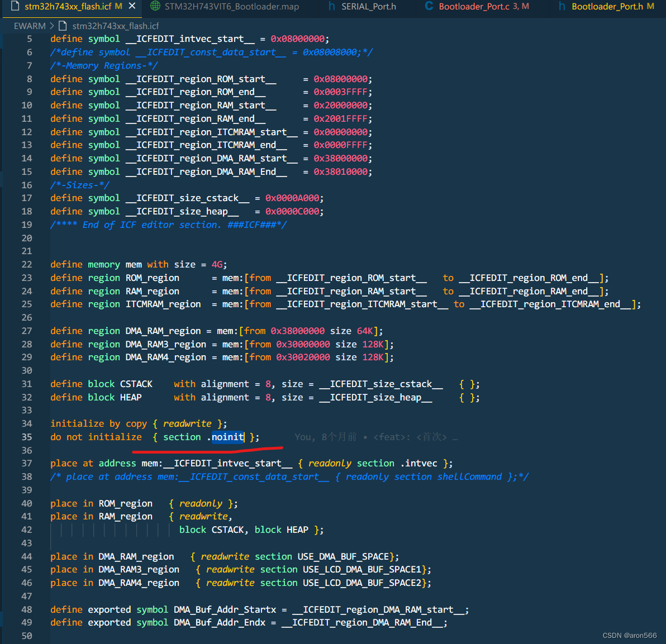Close the stm32h743xx_flash.icf tab
This screenshot has height=644, width=666.
(x=132, y=6)
